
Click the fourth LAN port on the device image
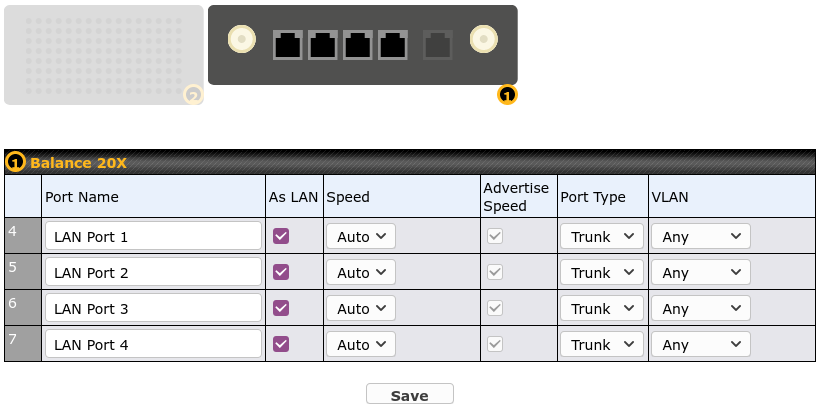392,45
